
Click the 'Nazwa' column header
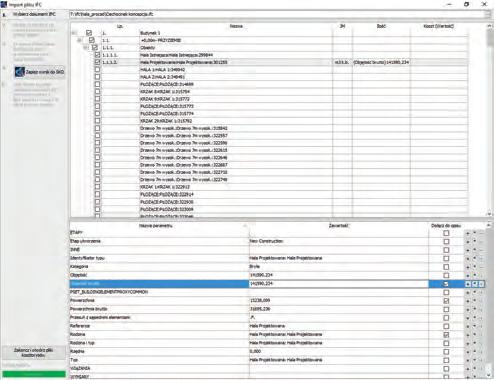[x=236, y=26]
